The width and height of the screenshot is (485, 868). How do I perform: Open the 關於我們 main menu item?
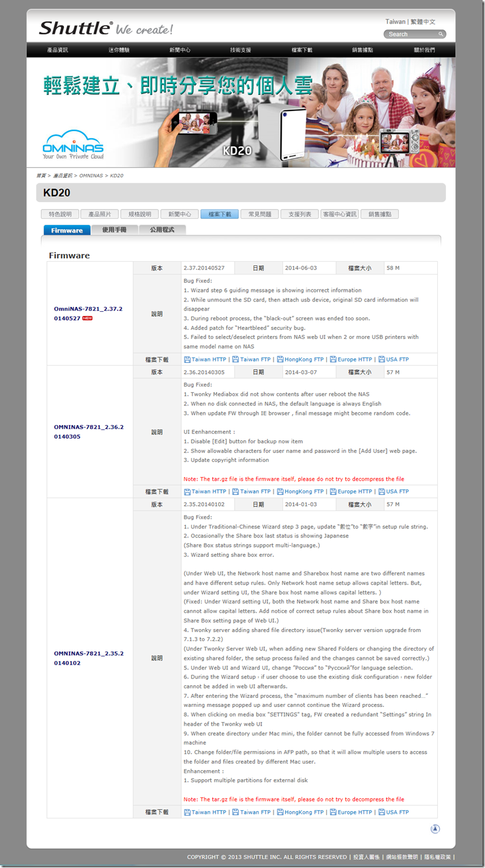pyautogui.click(x=424, y=50)
